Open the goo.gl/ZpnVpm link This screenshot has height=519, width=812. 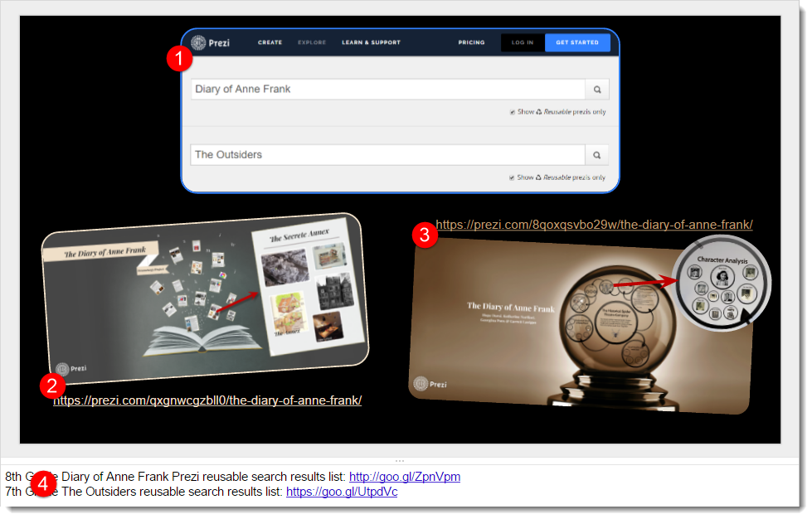click(x=405, y=477)
